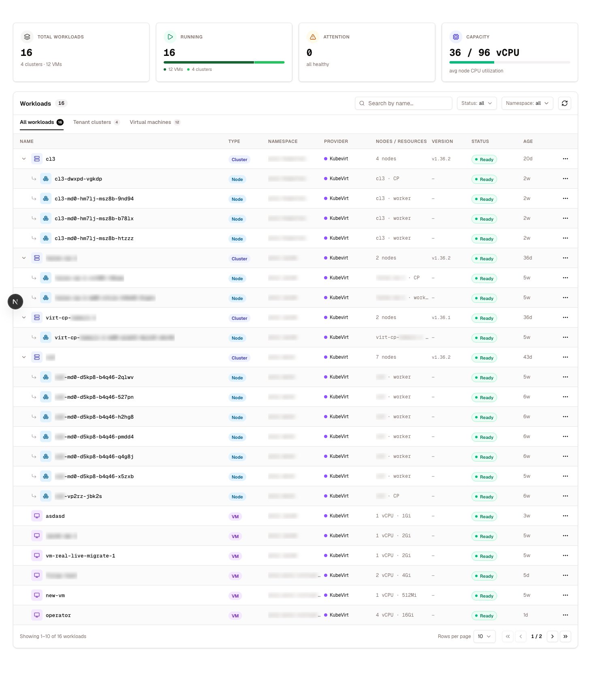Open actions menu for md0-d5kp8-b4q46-pmdd4 node
This screenshot has height=700, width=591.
point(565,436)
